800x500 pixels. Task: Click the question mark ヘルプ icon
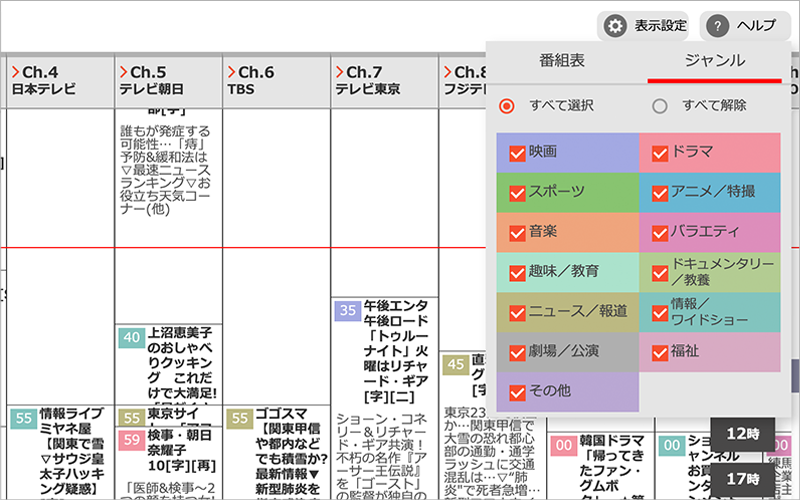coord(718,26)
